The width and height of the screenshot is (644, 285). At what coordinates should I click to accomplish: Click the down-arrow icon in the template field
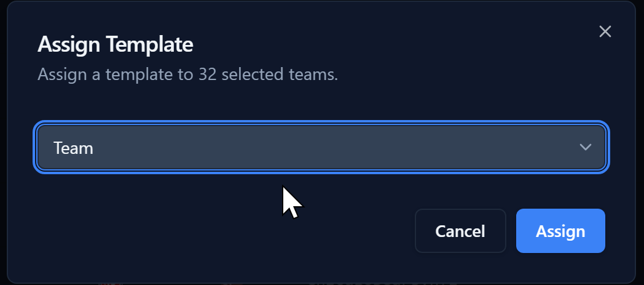click(585, 148)
